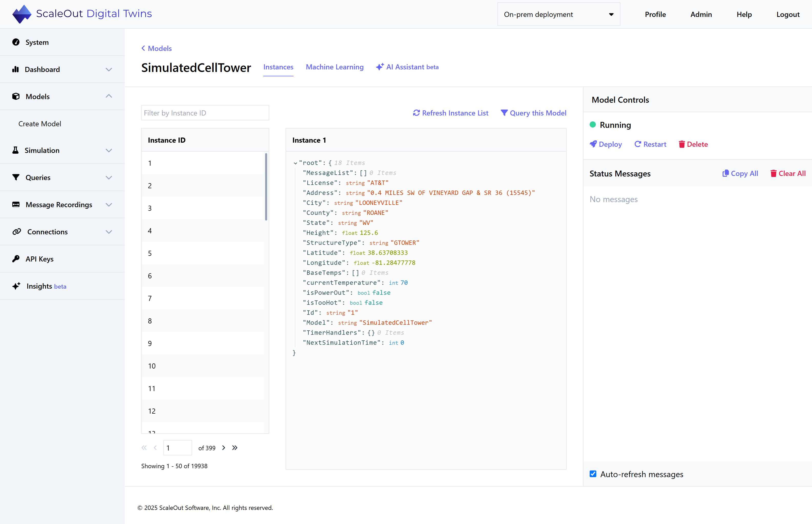
Task: Switch to the Instances tab
Action: pyautogui.click(x=278, y=67)
